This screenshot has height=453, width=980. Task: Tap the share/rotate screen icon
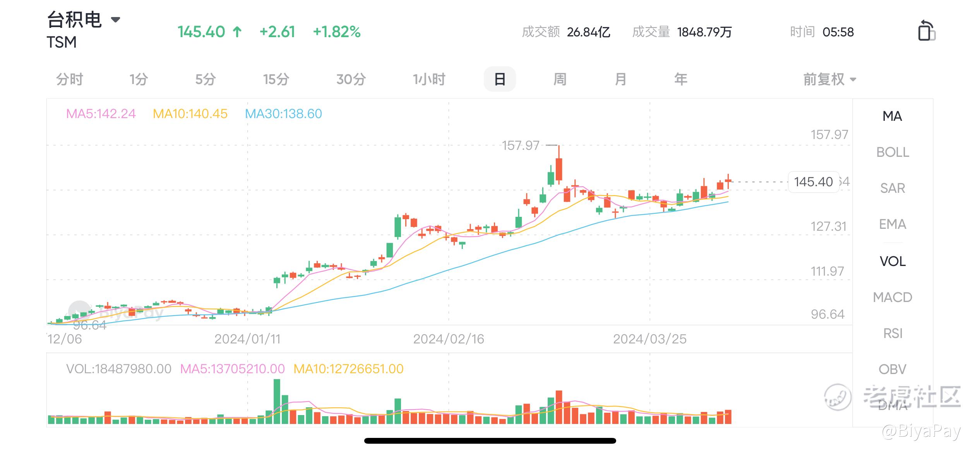[926, 31]
